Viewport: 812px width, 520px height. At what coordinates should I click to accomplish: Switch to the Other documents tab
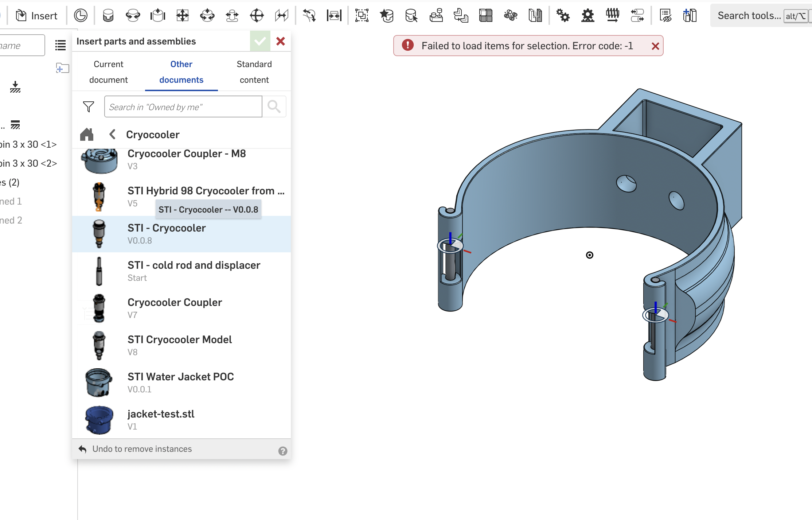[181, 72]
